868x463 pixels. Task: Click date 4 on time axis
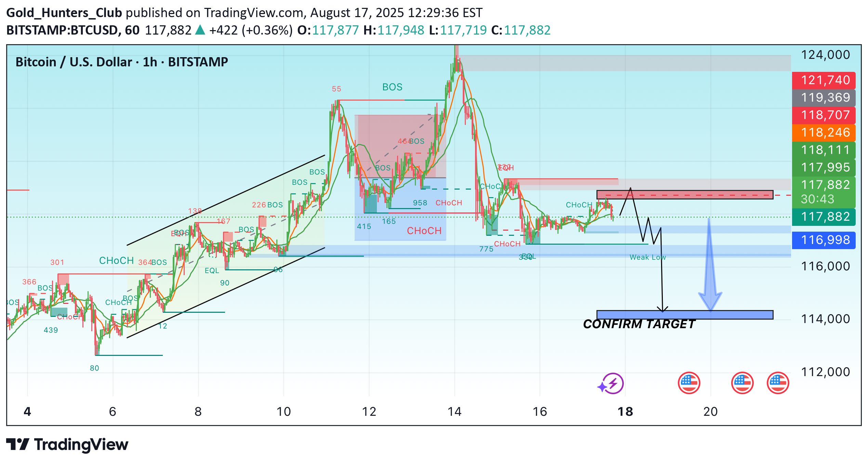pos(27,412)
